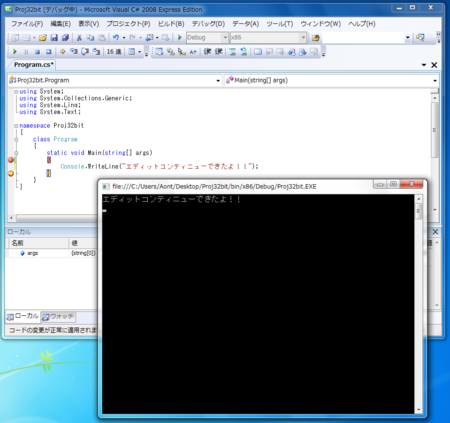
Task: Click the Step Into icon
Action: tap(74, 52)
